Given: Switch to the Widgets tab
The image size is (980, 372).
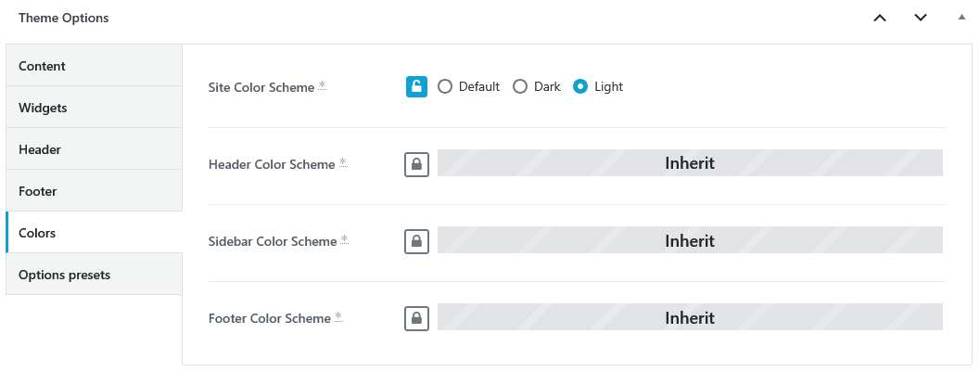Looking at the screenshot, I should pos(95,107).
